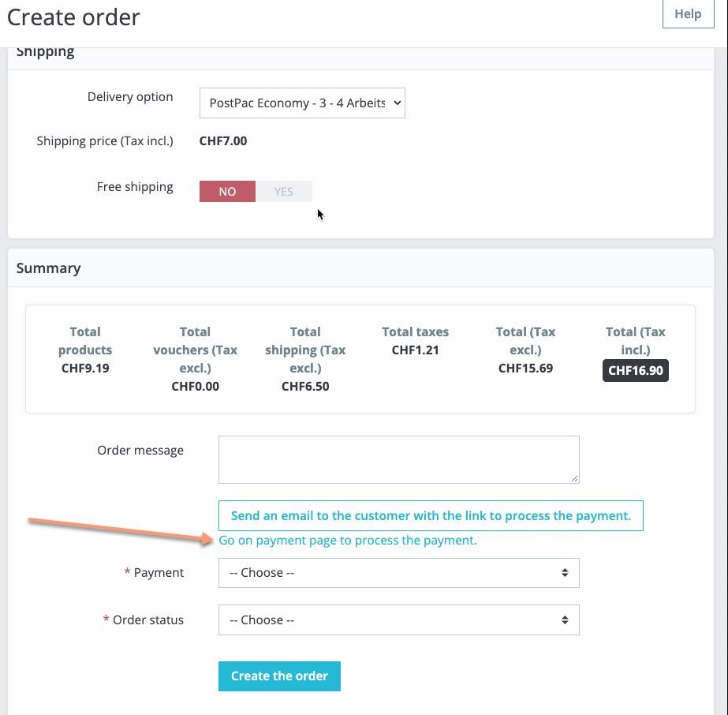Click the Summary panel heading
The width and height of the screenshot is (728, 715).
coord(49,268)
